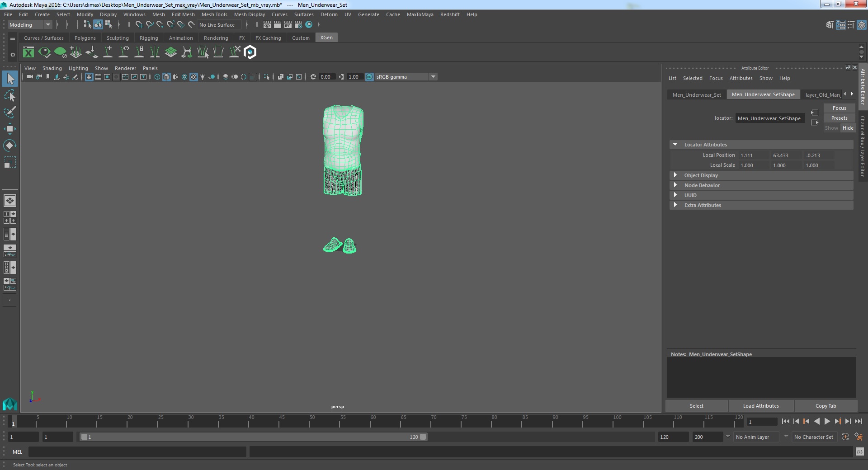Click the XGen green stacked layers icon
868x470 pixels.
(171, 52)
